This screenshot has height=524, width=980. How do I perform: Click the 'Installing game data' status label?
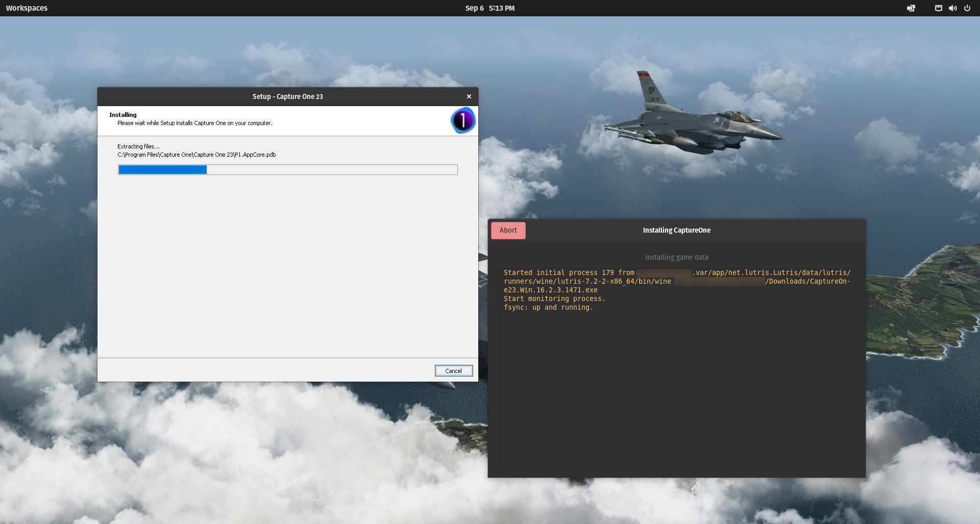pos(676,258)
